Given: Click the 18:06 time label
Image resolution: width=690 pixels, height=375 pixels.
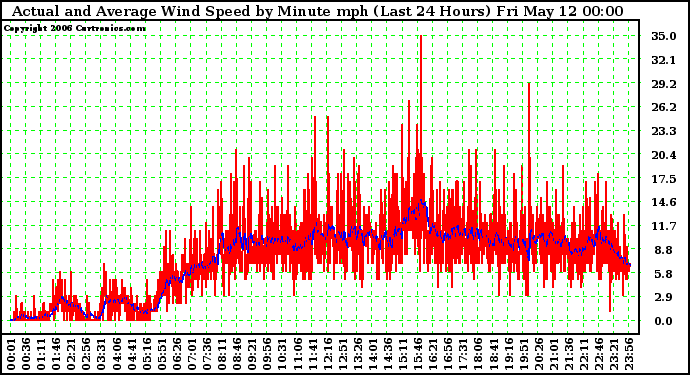Looking at the screenshot, I should pos(478,354).
